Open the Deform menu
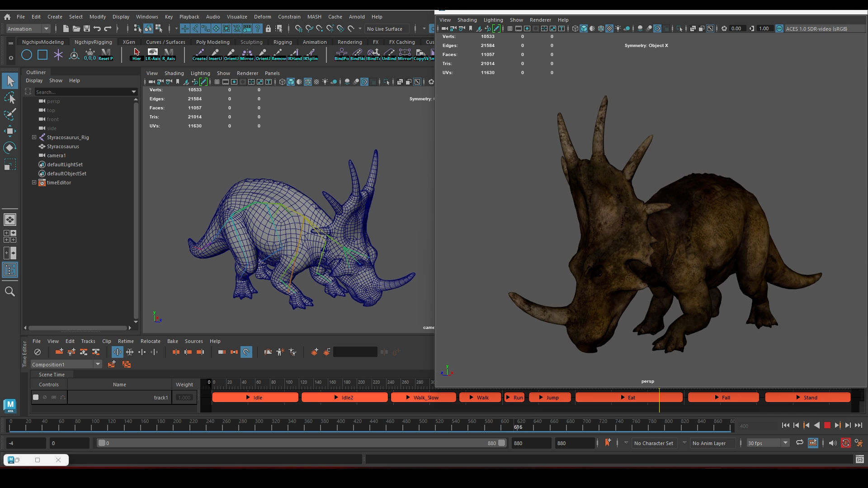 (x=262, y=17)
